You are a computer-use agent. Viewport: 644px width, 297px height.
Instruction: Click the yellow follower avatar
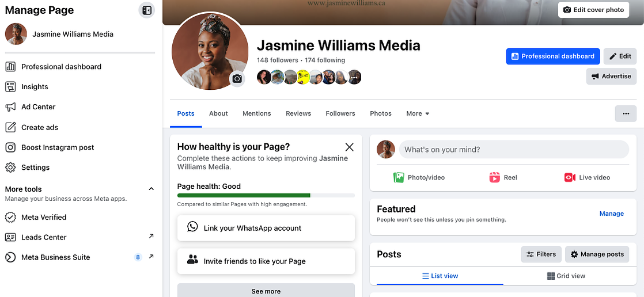302,77
